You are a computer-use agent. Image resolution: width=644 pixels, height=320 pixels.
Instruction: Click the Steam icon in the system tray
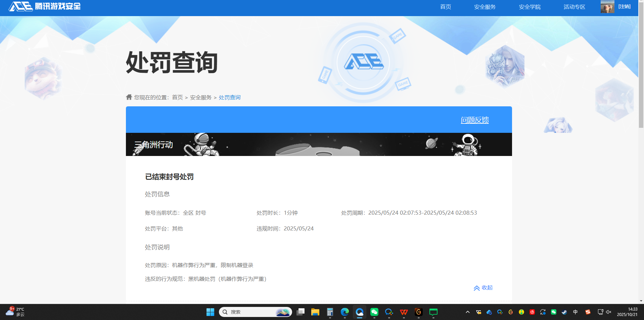[564, 312]
